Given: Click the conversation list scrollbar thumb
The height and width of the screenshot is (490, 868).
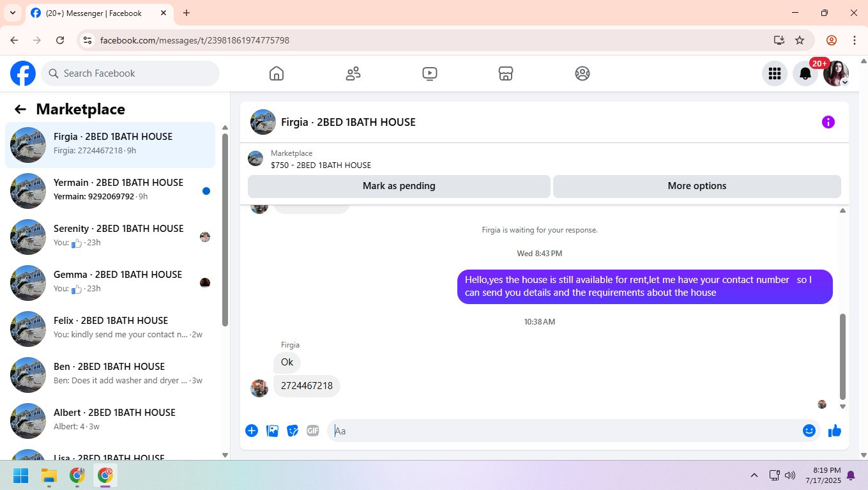Looking at the screenshot, I should click(x=225, y=230).
